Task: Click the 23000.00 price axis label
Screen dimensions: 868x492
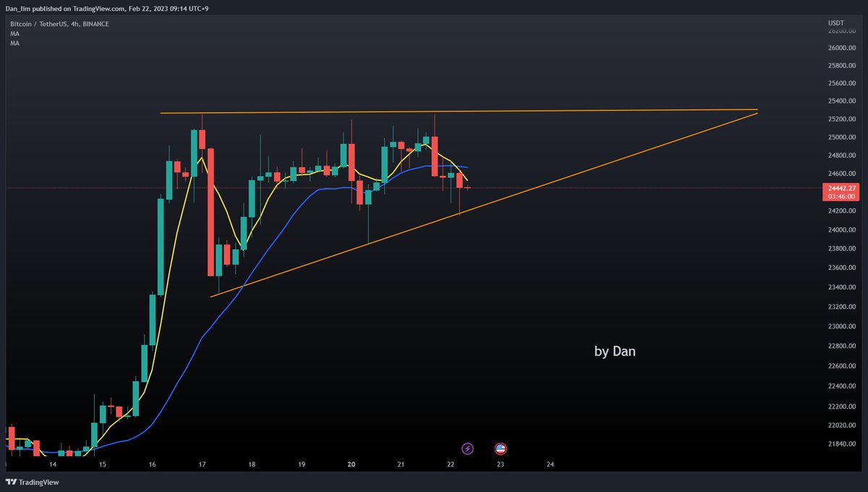Action: tap(841, 326)
